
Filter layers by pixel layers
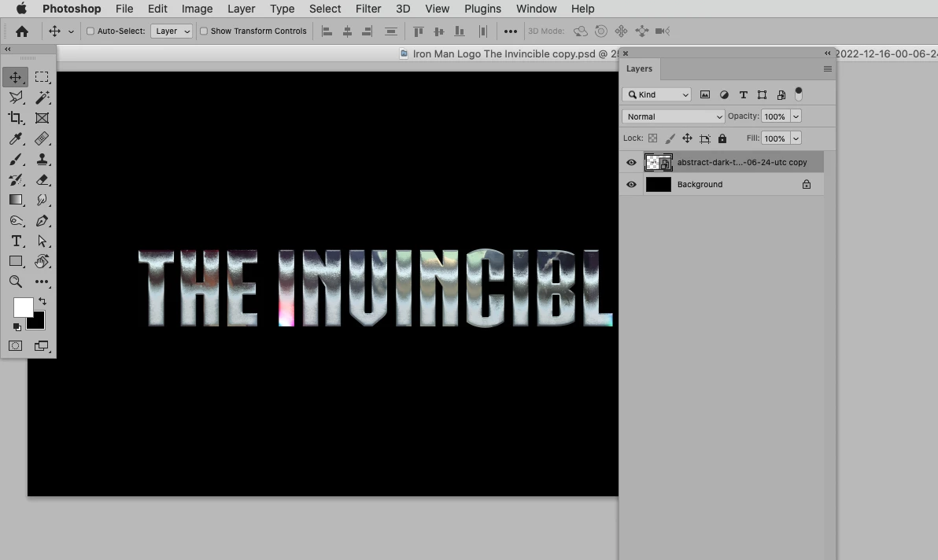click(705, 94)
